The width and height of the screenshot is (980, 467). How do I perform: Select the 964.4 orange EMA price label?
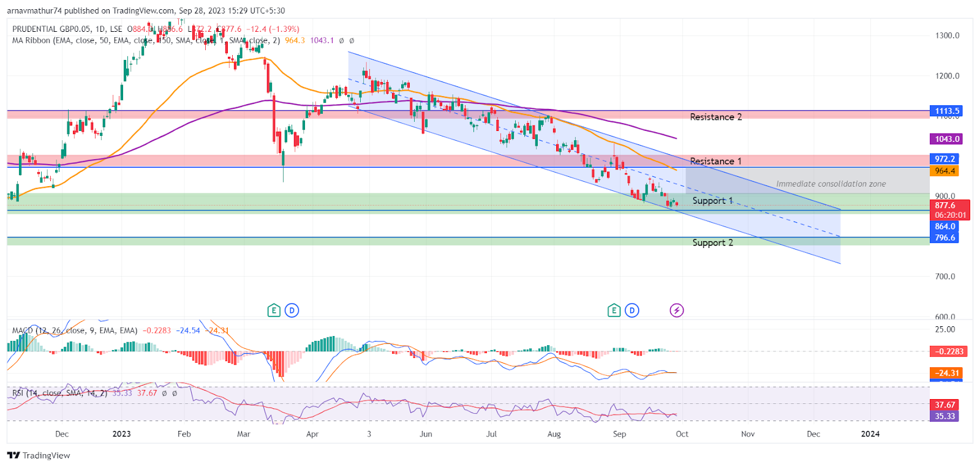point(944,171)
